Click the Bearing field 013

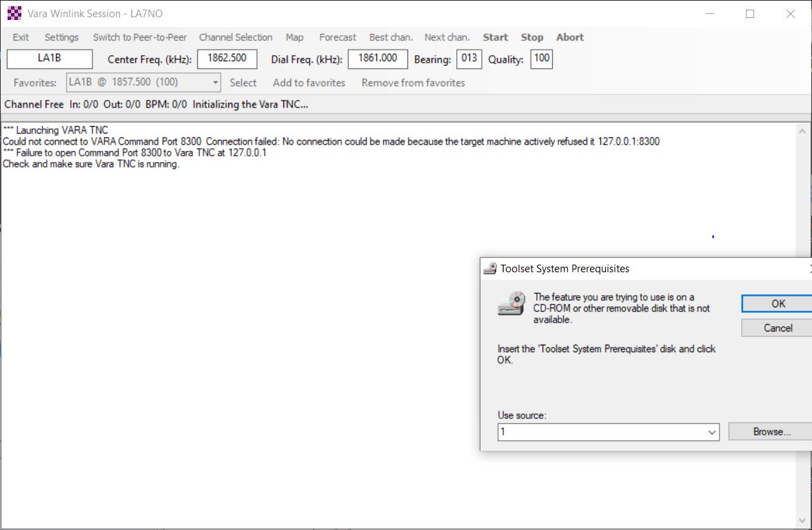tap(469, 59)
